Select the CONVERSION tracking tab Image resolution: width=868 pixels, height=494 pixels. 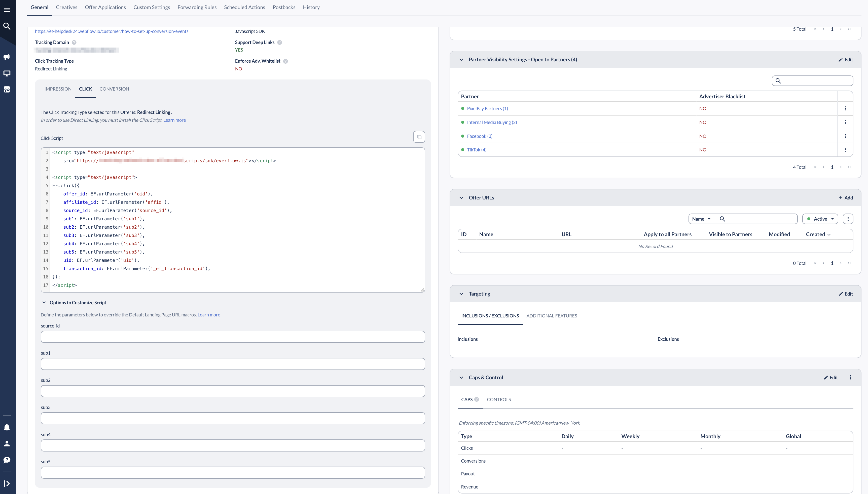click(114, 89)
